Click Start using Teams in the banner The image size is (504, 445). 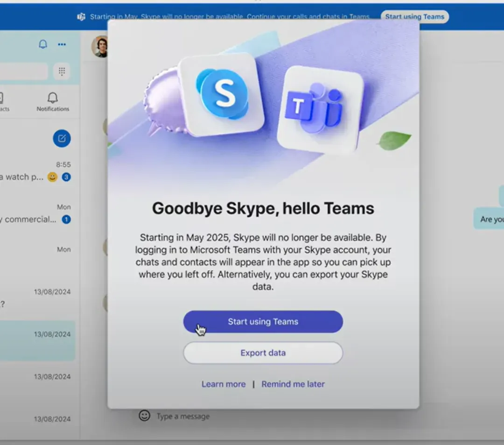(x=415, y=17)
